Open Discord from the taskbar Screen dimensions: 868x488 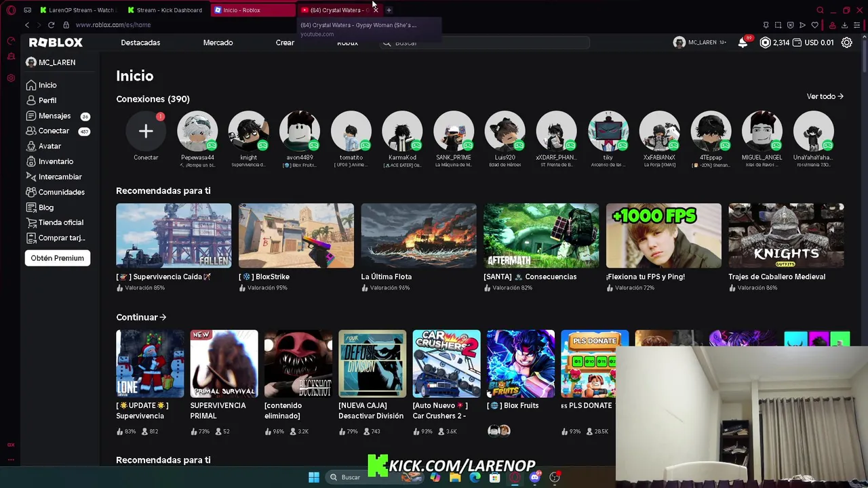[535, 477]
